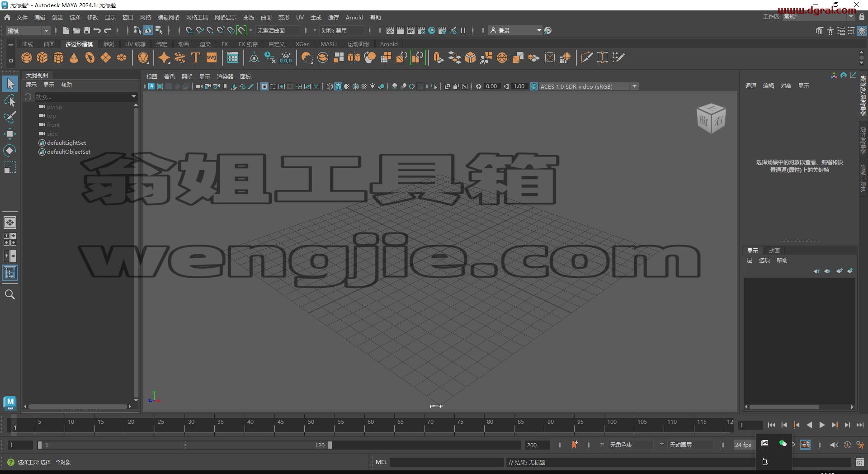Create a polygon cube from the shelf

pos(42,57)
